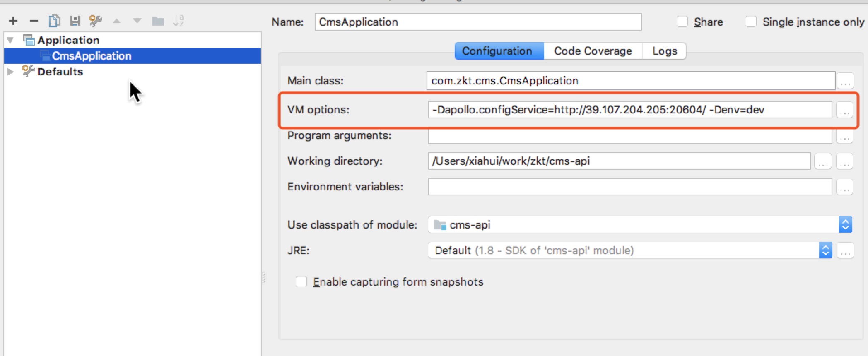Check Single instance only option
The height and width of the screenshot is (356, 868).
pos(751,22)
